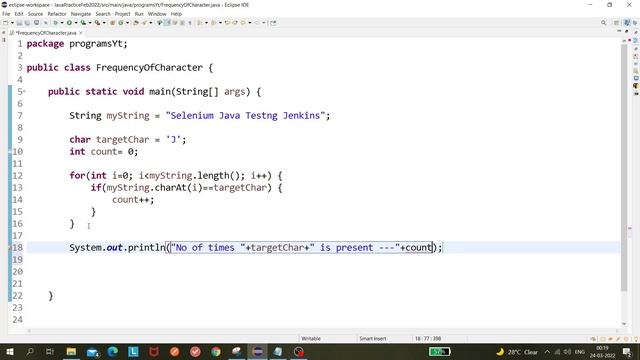Click 'count++;' on line 14
The height and width of the screenshot is (360, 640).
coord(133,200)
